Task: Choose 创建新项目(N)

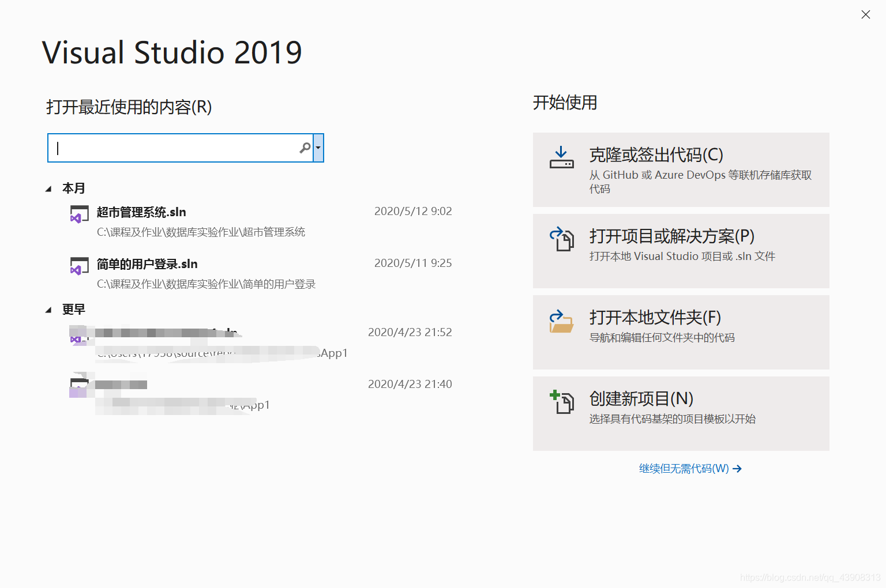Action: point(681,413)
